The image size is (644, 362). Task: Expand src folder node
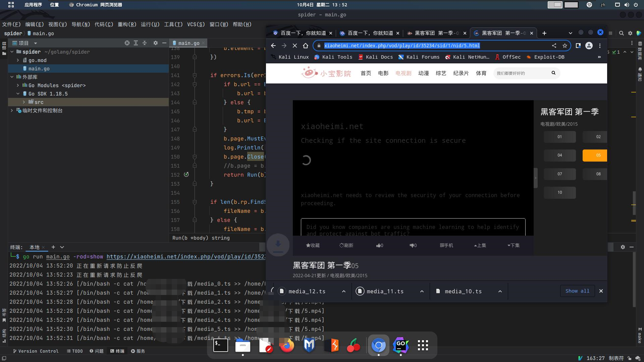coord(24,102)
